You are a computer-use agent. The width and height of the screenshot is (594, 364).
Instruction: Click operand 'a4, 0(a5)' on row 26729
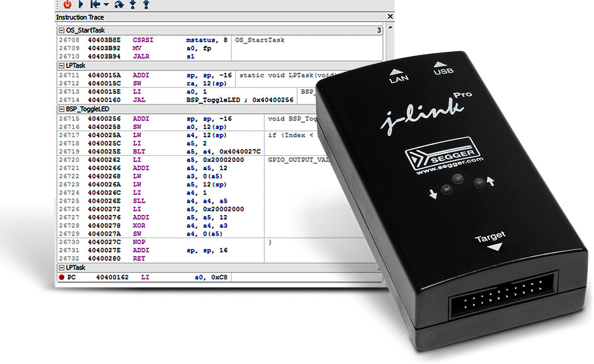(x=204, y=234)
